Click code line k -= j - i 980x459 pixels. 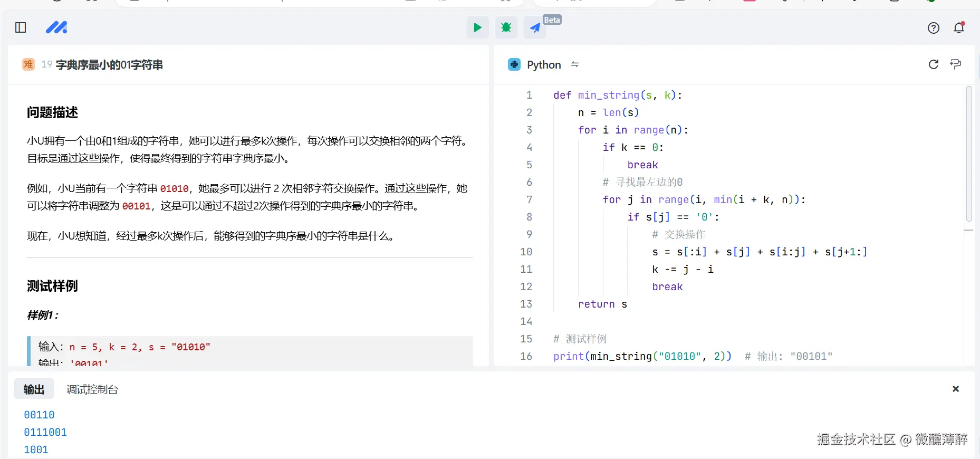tap(683, 270)
